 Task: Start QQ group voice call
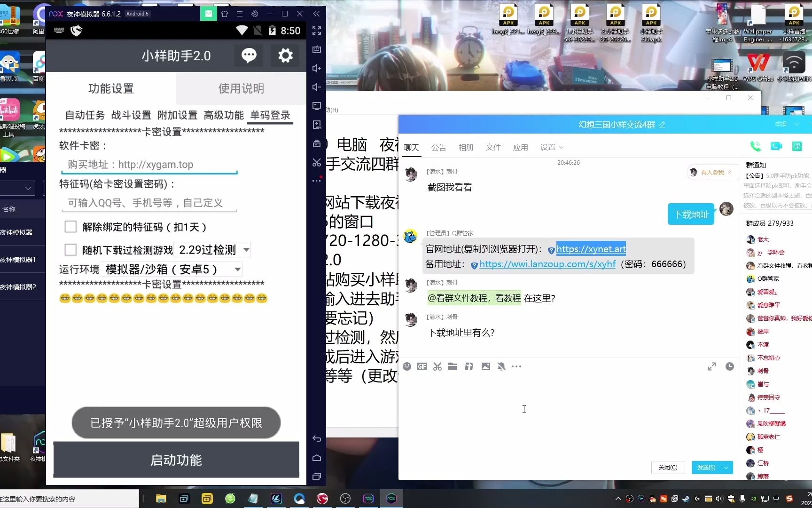(756, 146)
